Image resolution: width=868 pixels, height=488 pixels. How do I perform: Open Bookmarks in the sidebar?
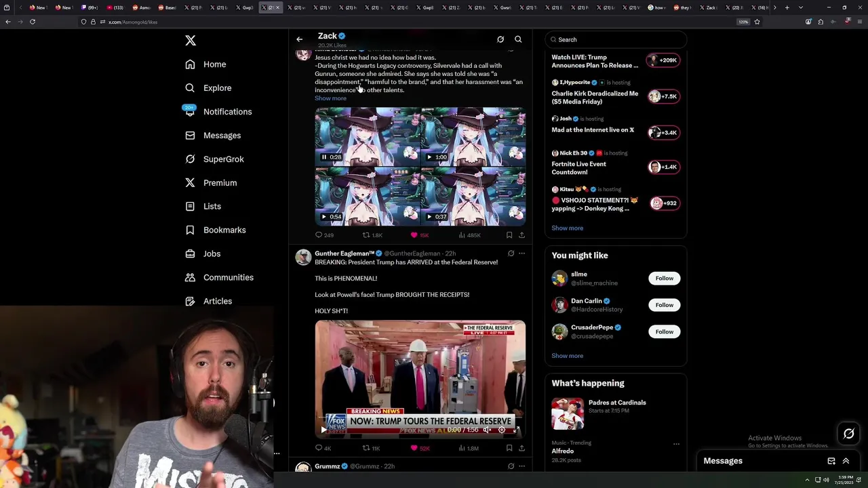click(215, 230)
